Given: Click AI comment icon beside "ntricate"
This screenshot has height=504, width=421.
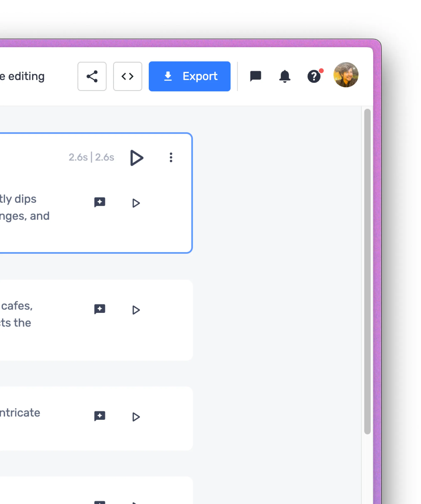Looking at the screenshot, I should pyautogui.click(x=100, y=416).
